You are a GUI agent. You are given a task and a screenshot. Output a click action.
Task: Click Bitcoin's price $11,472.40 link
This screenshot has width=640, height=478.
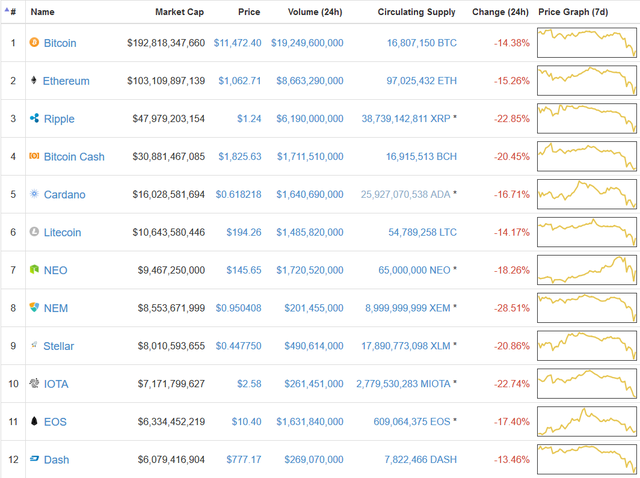click(x=237, y=43)
